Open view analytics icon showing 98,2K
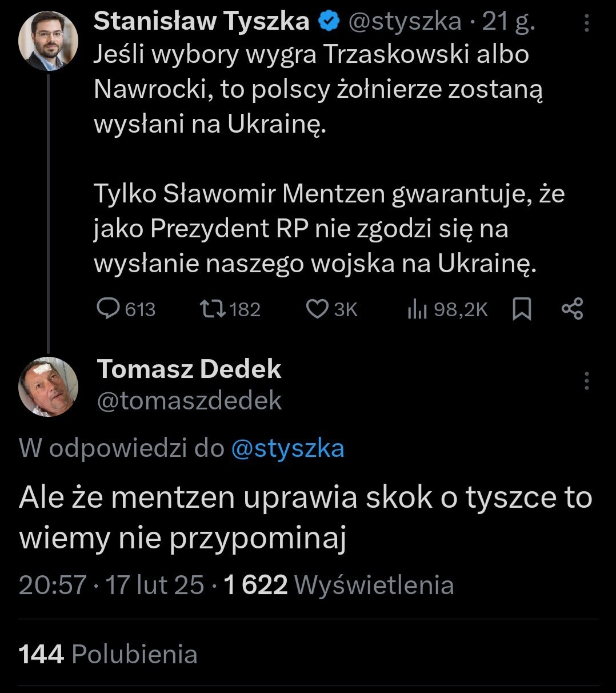The width and height of the screenshot is (616, 693). (418, 309)
